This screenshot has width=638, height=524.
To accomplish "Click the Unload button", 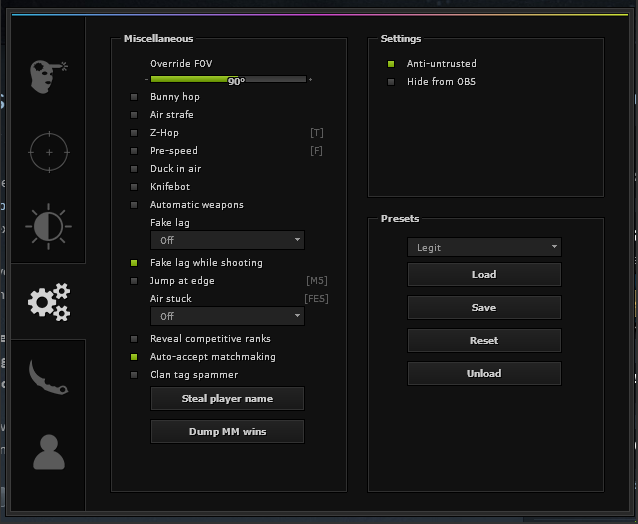I will [x=484, y=373].
